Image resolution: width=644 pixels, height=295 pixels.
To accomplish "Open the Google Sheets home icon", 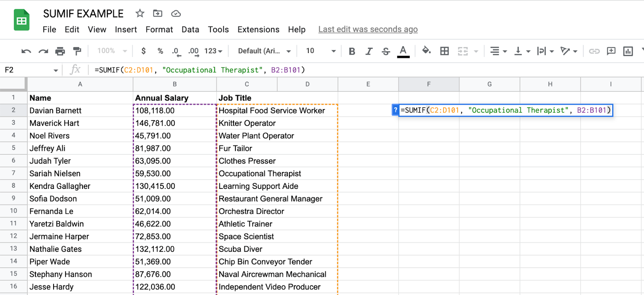I will pos(22,20).
